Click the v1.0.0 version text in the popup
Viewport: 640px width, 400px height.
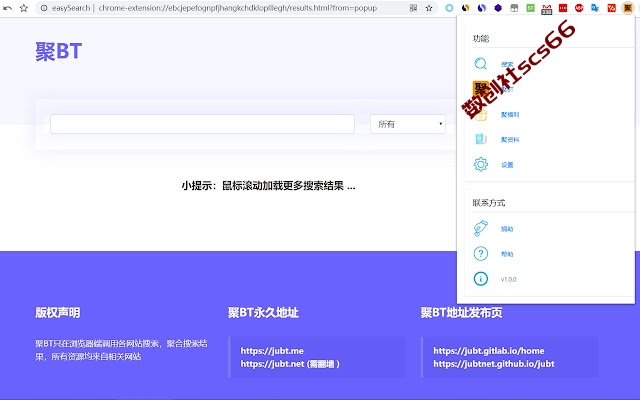(x=508, y=280)
